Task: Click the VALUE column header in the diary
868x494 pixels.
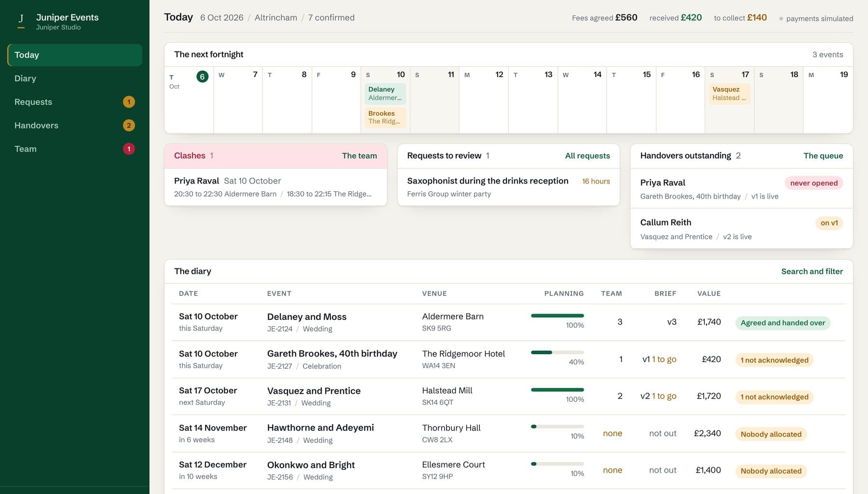Action: coord(709,294)
